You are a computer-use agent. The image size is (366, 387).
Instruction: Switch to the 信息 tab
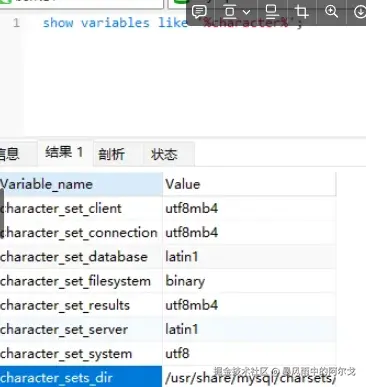pyautogui.click(x=18, y=154)
